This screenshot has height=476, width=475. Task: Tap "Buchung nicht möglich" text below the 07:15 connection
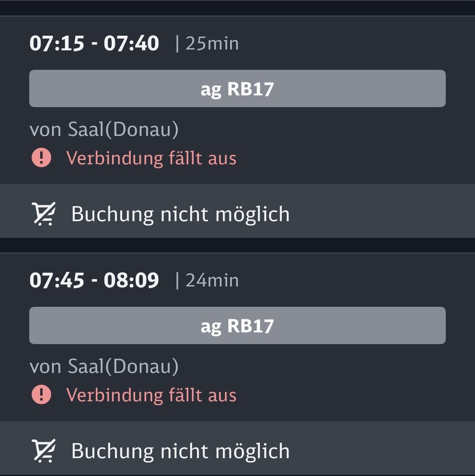click(x=180, y=214)
